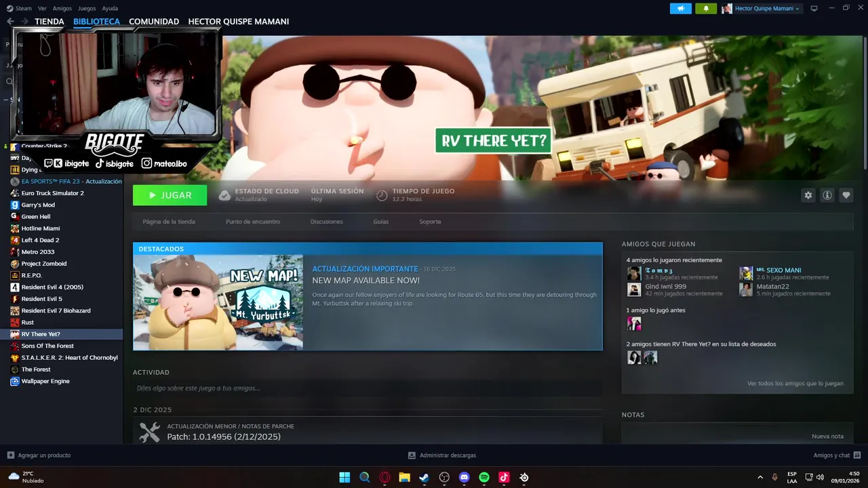Go to TIENDA tab
Image resolution: width=868 pixels, height=488 pixels.
click(x=50, y=22)
